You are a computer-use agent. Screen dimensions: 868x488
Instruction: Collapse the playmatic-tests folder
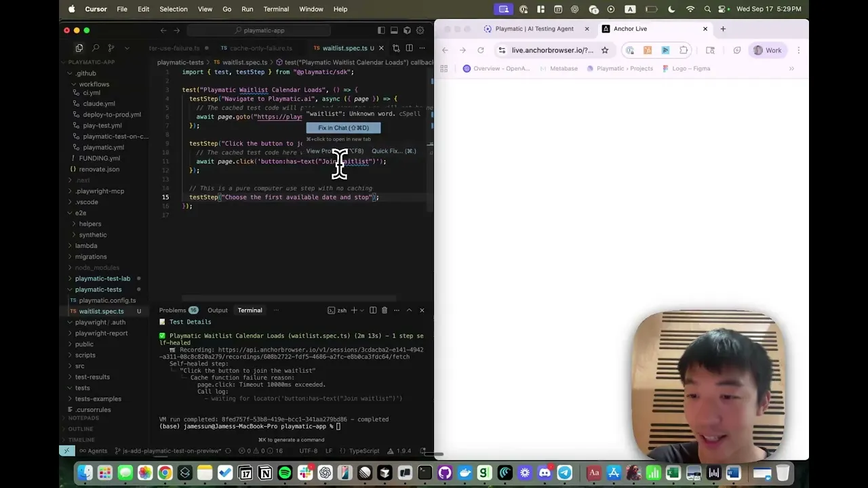click(x=98, y=289)
